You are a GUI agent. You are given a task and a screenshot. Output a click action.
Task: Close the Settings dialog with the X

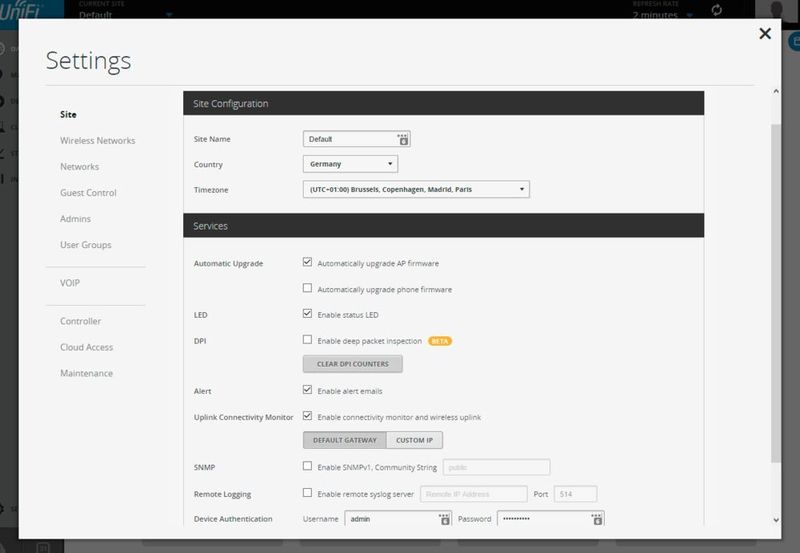pos(765,34)
